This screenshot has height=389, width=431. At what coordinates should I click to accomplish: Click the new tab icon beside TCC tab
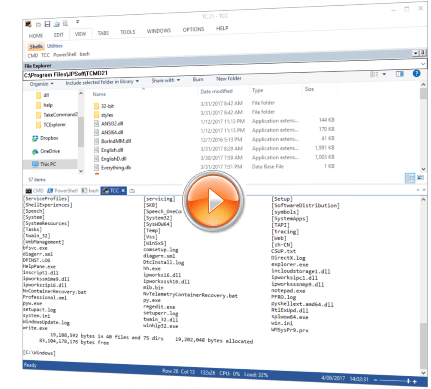132,191
